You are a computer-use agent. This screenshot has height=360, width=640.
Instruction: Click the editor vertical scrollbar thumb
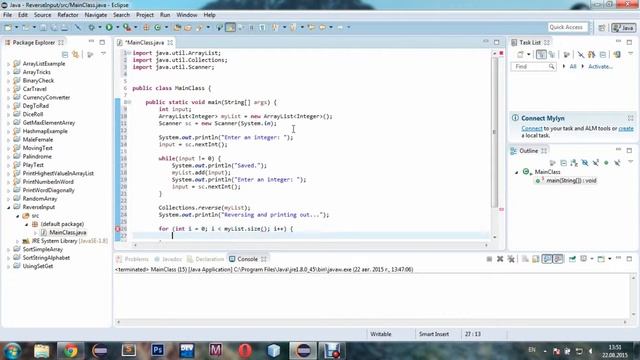(494, 132)
